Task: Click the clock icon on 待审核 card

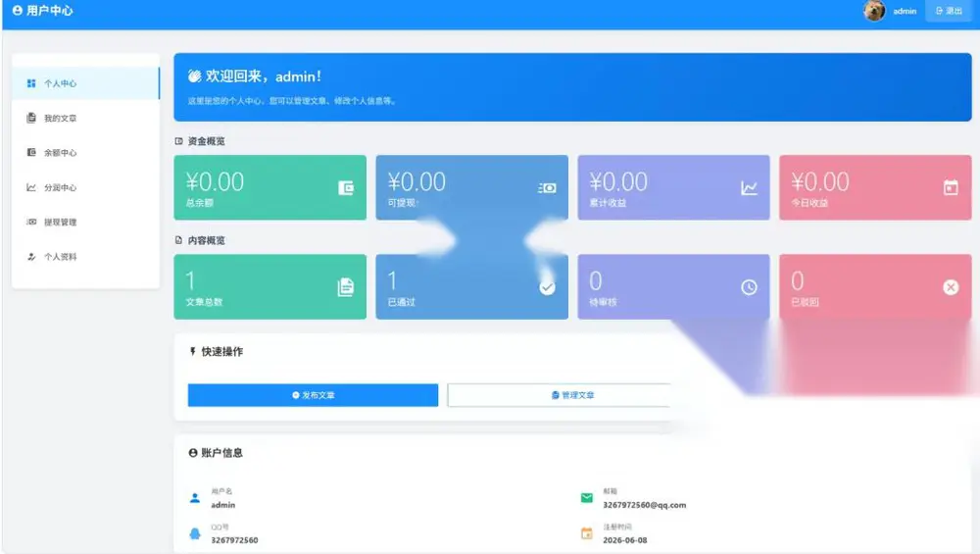Action: coord(749,287)
